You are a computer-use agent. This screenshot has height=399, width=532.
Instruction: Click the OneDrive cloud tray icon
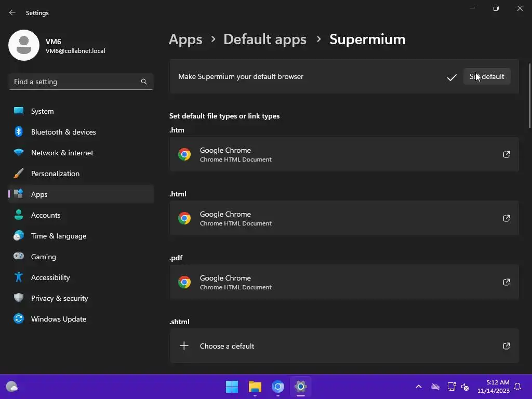coord(435,387)
